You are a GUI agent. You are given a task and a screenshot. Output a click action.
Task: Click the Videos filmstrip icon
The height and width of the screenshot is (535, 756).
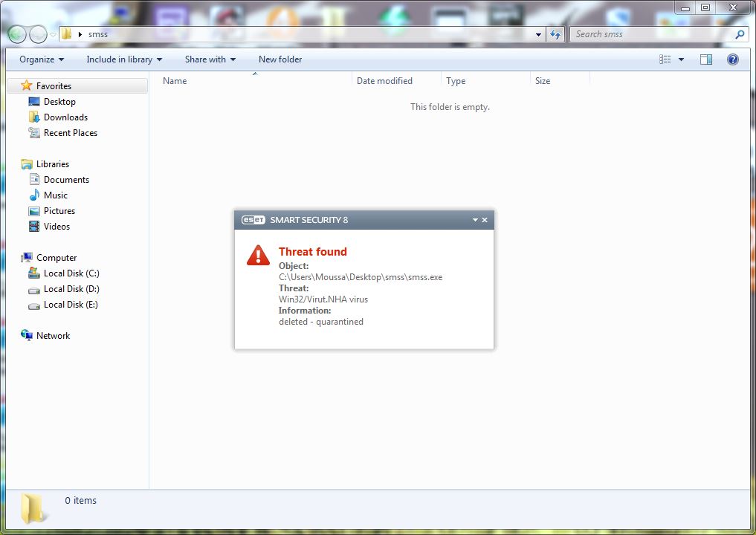(x=33, y=226)
